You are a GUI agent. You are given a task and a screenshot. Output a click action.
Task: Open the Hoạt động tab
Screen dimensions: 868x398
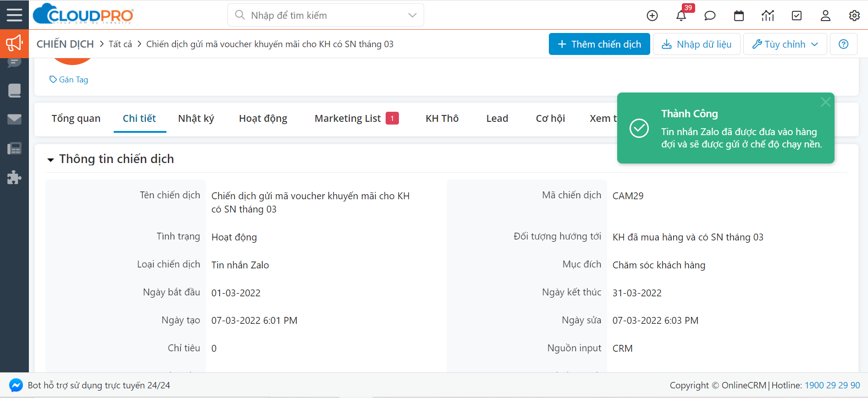click(x=263, y=118)
